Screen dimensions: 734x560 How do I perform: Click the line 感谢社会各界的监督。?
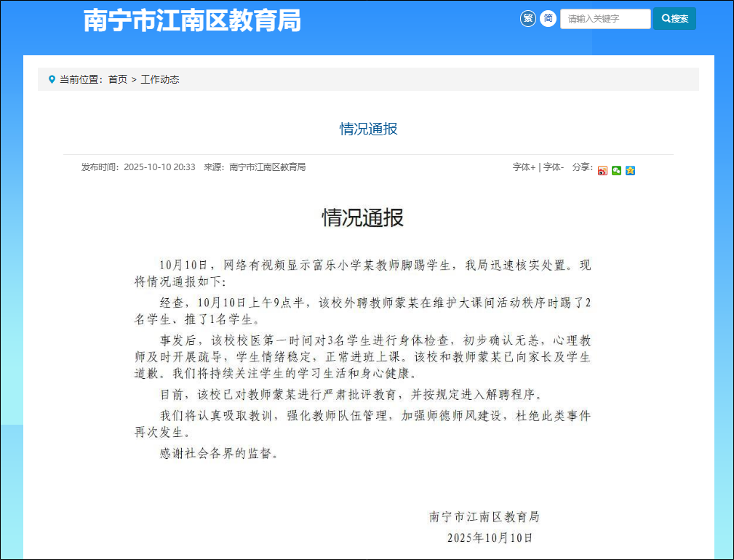point(219,453)
